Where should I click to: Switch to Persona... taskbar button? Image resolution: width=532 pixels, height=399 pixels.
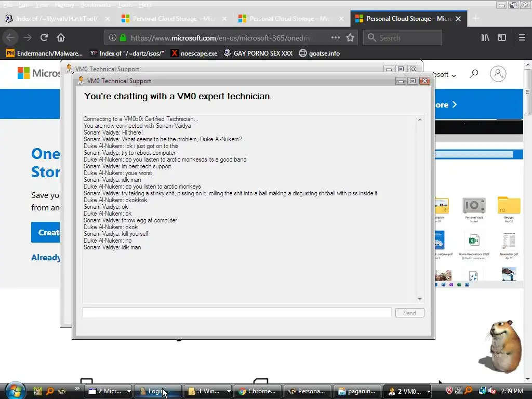pyautogui.click(x=308, y=391)
